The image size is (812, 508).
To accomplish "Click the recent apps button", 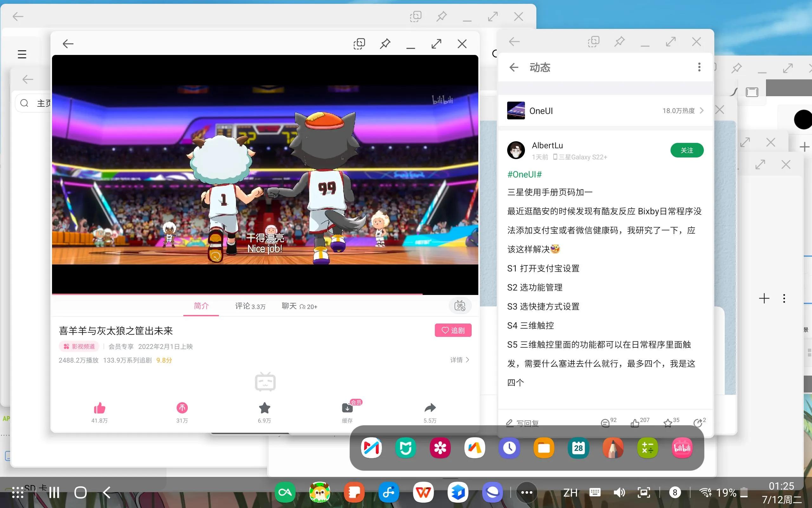I will [x=54, y=492].
